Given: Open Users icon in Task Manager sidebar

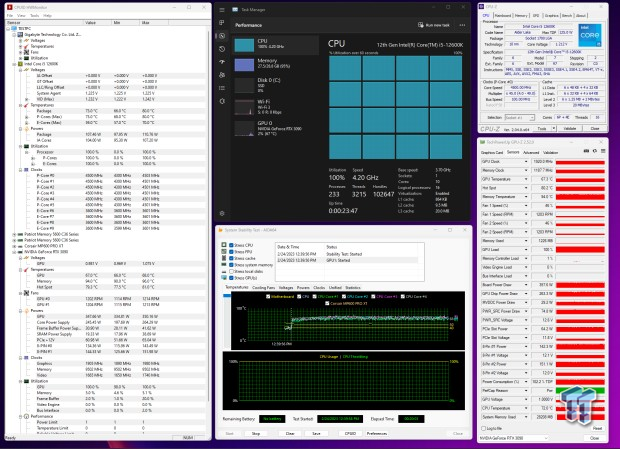Looking at the screenshot, I should (222, 75).
